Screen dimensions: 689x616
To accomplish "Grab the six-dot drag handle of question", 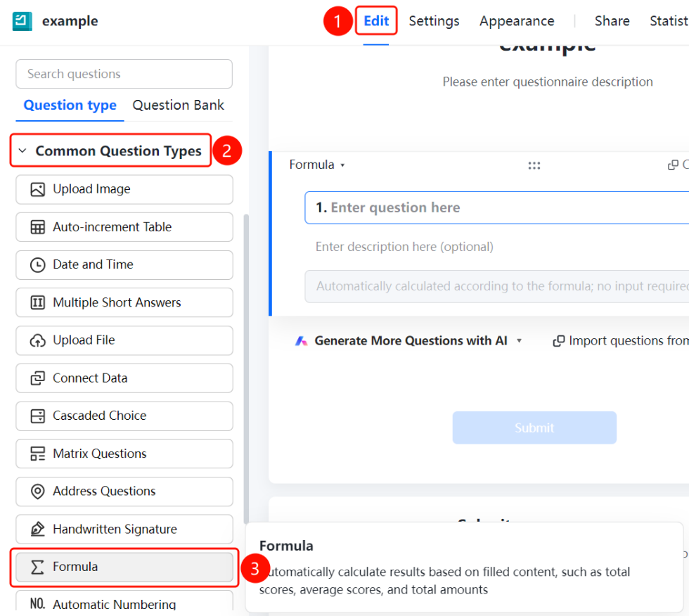I will [x=534, y=166].
